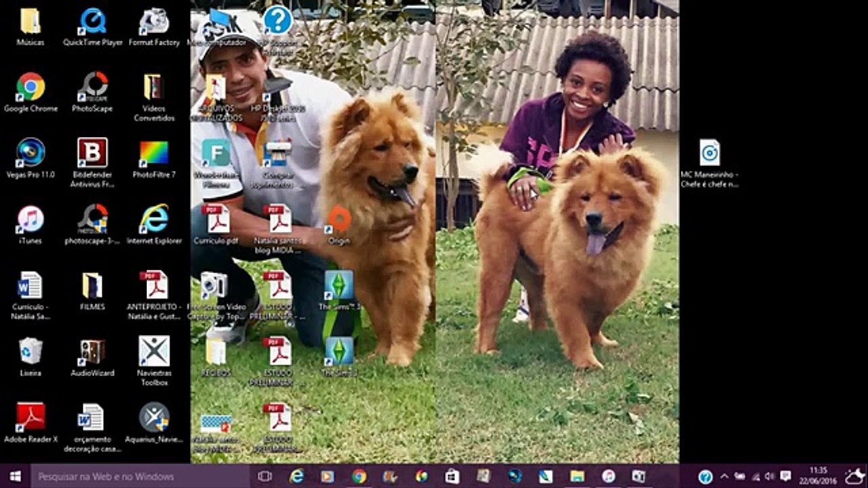
Task: Launch Microsoft Edge from the taskbar
Action: pos(297,476)
